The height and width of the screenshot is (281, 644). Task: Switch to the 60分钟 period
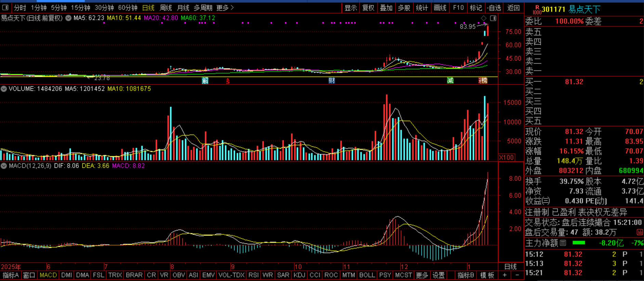click(128, 8)
